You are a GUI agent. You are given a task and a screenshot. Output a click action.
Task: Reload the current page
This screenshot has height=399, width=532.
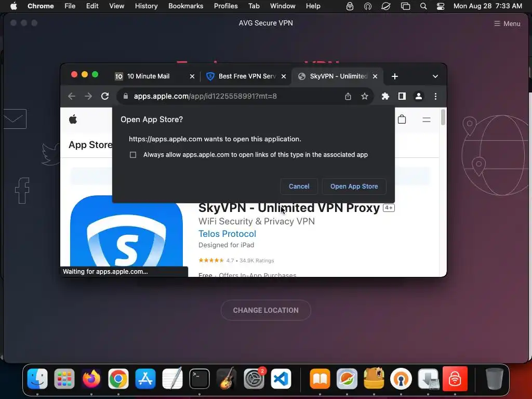[x=105, y=96]
